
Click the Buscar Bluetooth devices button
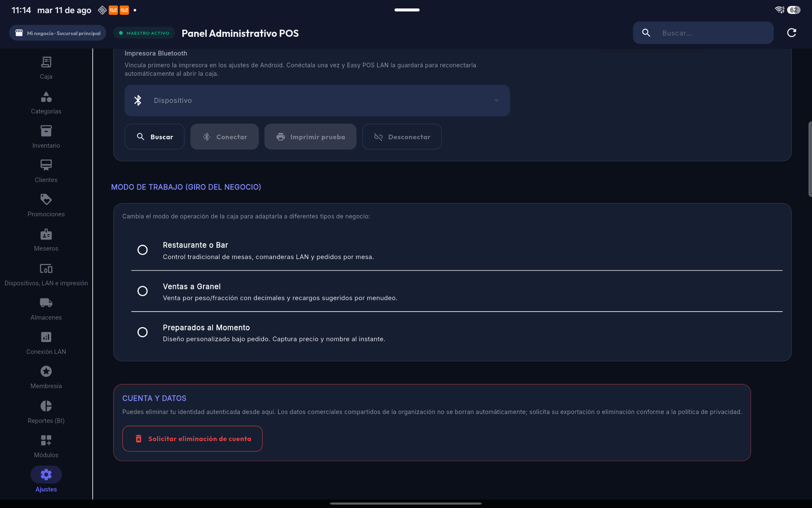(155, 137)
